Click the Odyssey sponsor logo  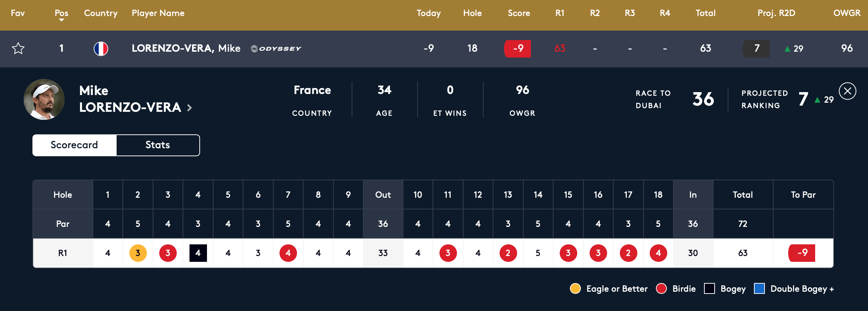(x=277, y=48)
